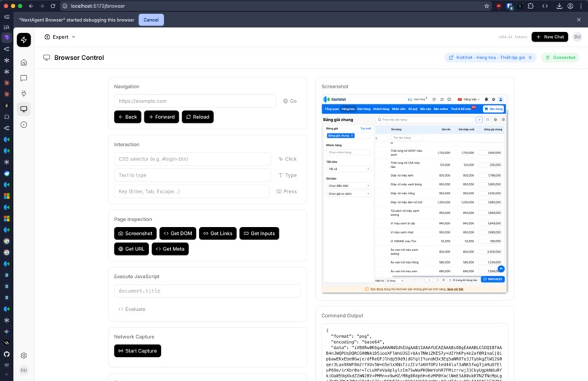
Task: Open the browser profile icon
Action: pos(570,6)
